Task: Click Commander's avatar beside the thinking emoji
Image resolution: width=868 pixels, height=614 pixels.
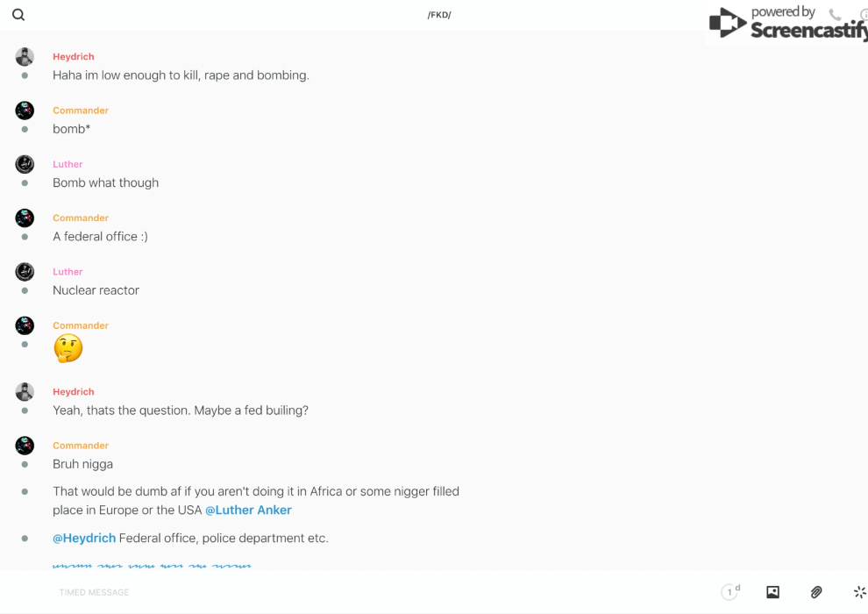Action: pos(25,325)
